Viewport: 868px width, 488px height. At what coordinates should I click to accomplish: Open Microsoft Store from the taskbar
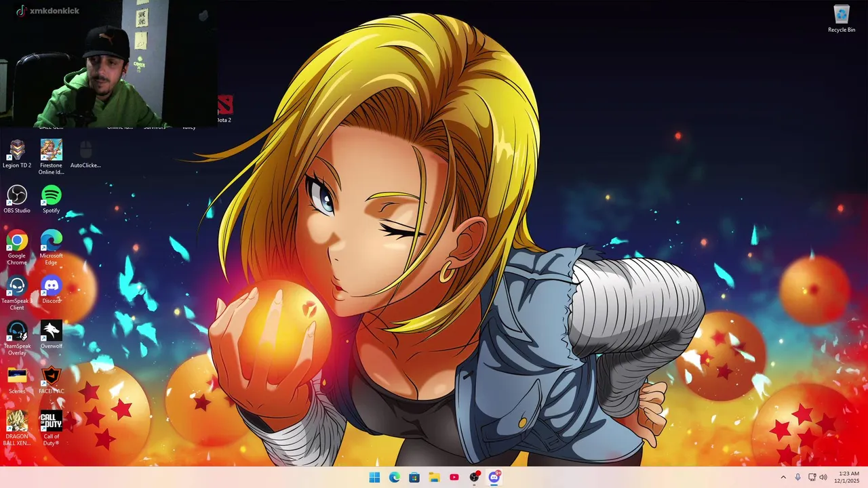414,477
